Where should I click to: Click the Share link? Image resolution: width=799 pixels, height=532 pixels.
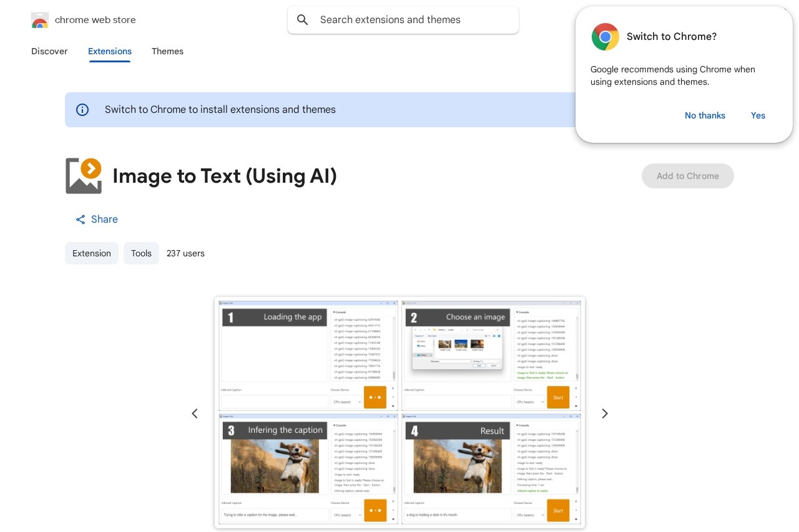click(x=104, y=220)
